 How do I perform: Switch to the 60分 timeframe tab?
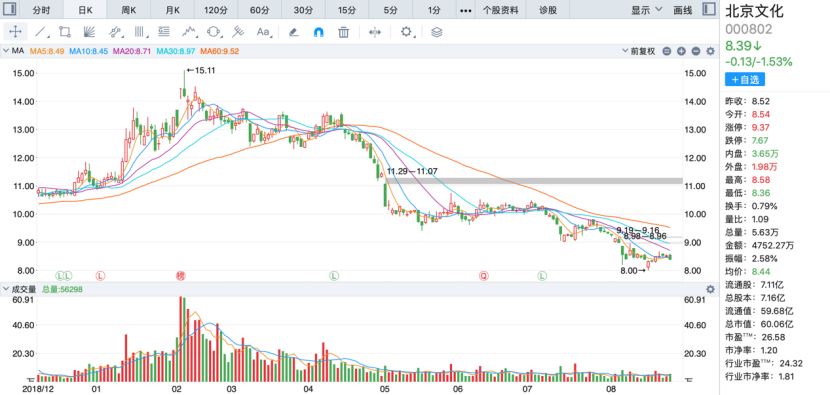point(259,10)
